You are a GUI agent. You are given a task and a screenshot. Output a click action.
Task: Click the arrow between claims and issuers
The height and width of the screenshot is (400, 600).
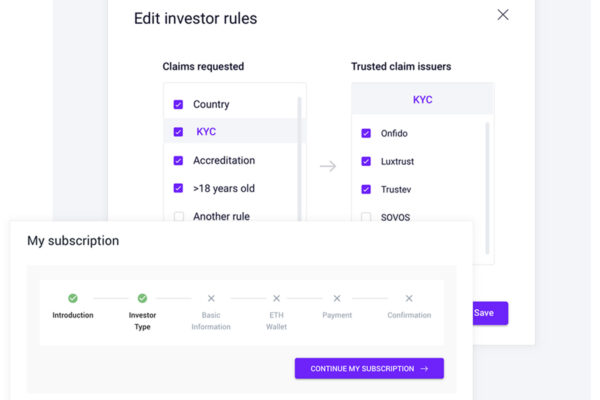click(328, 166)
